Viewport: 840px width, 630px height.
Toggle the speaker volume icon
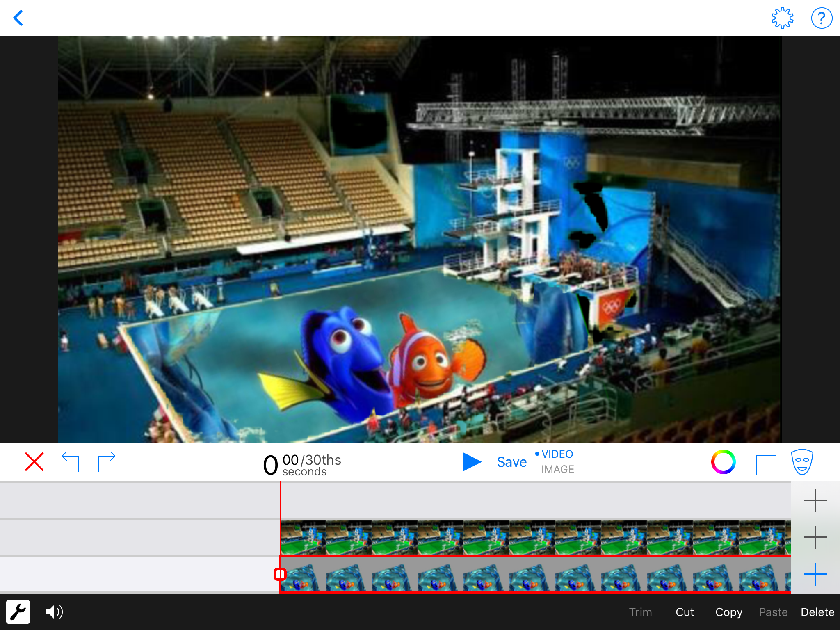pyautogui.click(x=54, y=612)
